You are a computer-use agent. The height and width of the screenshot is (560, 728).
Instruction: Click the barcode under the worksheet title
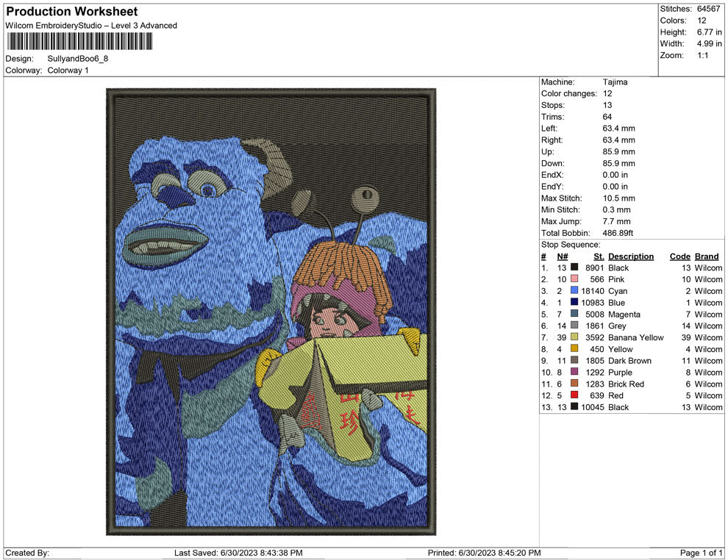tap(79, 41)
